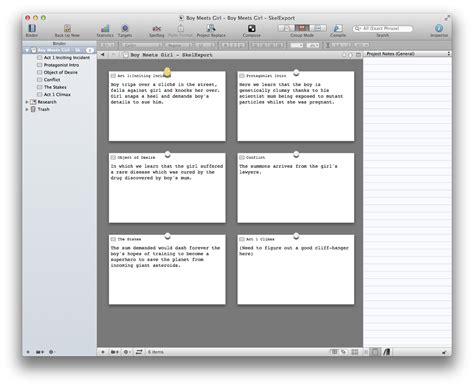This screenshot has width=474, height=387.
Task: Click the leftmost corkboard layout icon in footer
Action: 334,352
